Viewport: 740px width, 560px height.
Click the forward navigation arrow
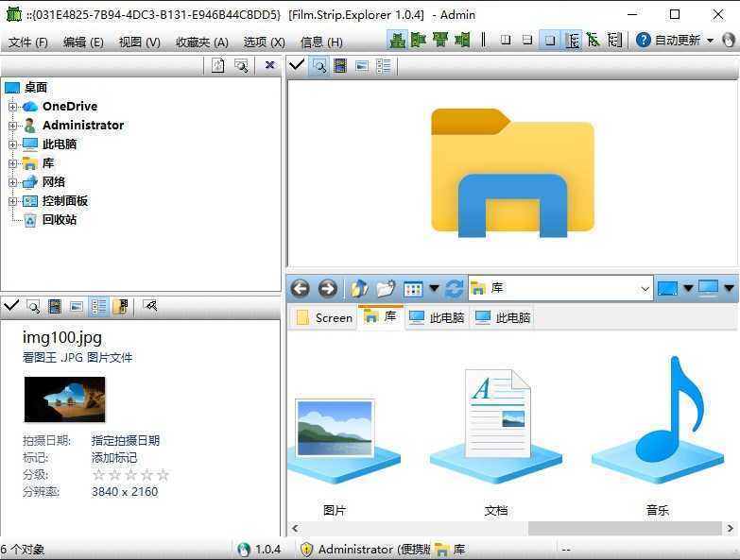point(327,288)
